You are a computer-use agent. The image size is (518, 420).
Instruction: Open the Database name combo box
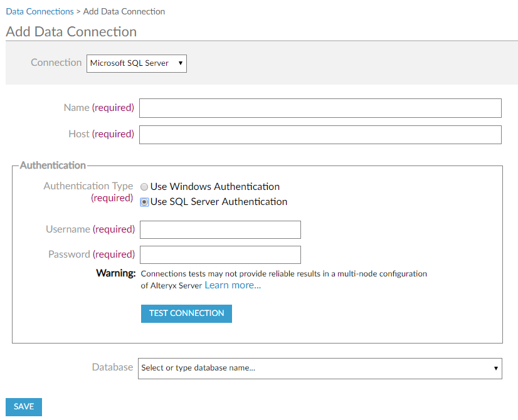(320, 368)
